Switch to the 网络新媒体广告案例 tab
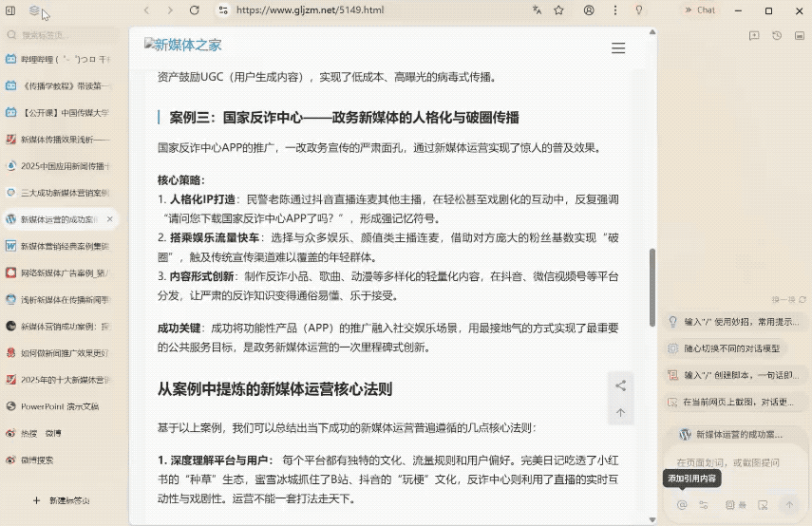Screen dimensions: 812x526 pyautogui.click(x=60, y=272)
